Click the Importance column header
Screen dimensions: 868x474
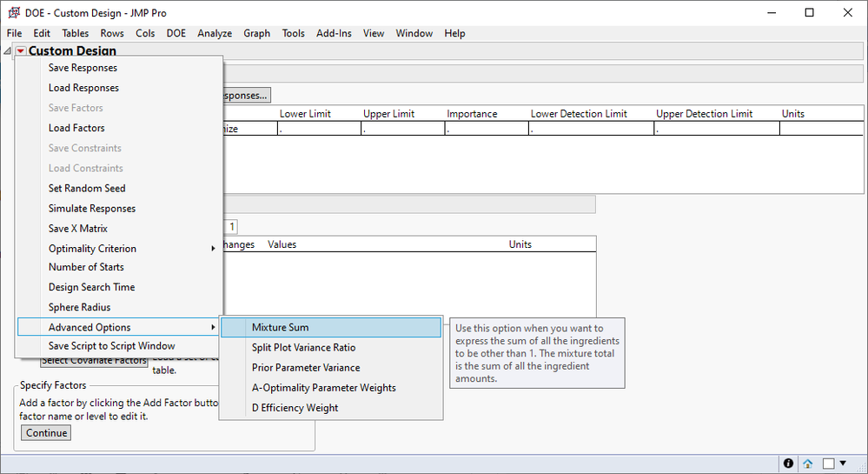pyautogui.click(x=472, y=114)
